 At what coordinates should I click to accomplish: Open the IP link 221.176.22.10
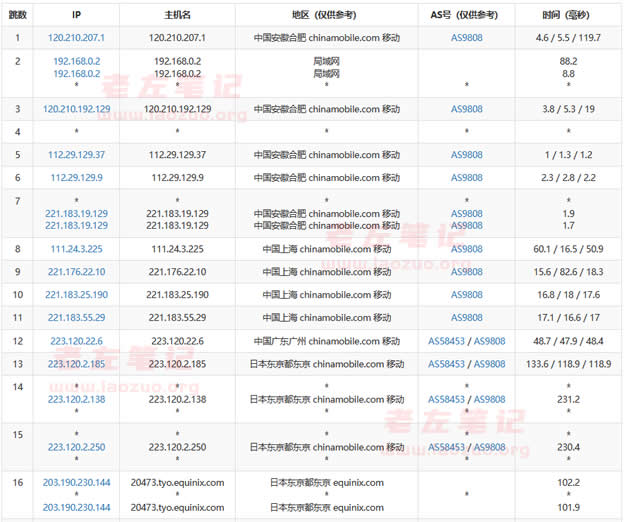77,272
